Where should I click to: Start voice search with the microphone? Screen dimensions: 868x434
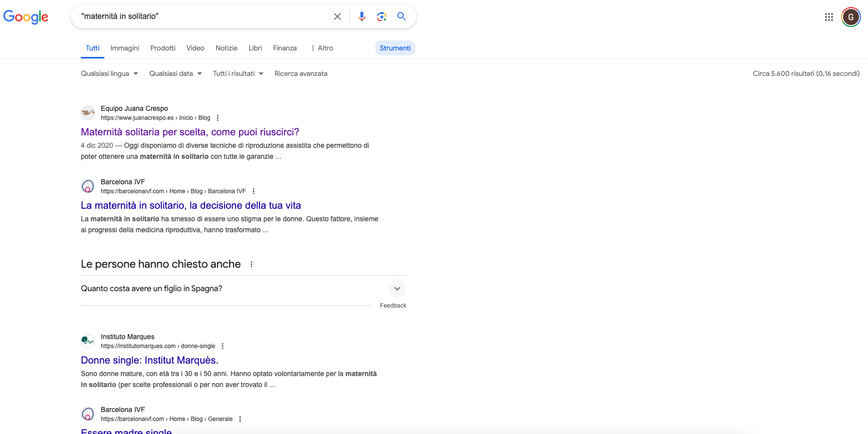pos(362,16)
